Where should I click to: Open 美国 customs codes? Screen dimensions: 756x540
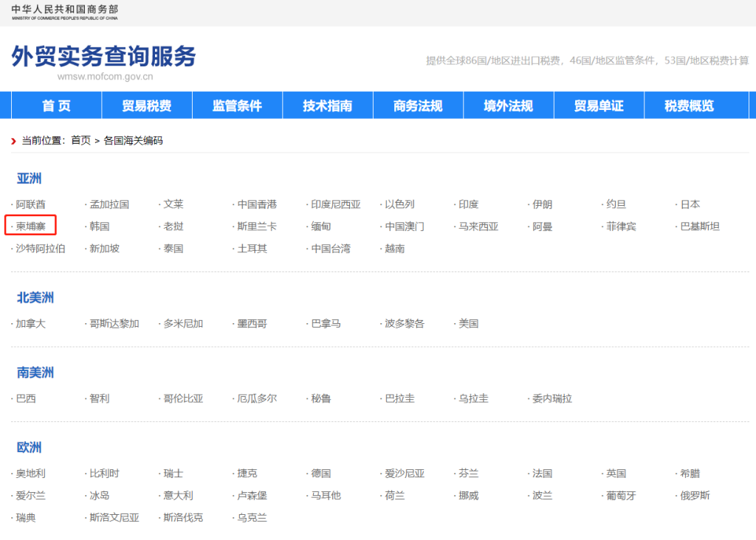tap(469, 324)
